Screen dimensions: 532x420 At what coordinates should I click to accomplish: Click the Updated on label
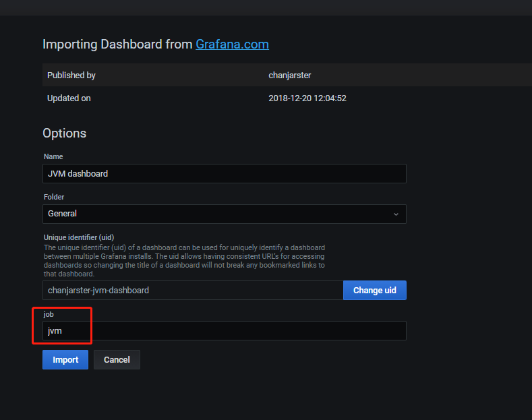tap(69, 98)
